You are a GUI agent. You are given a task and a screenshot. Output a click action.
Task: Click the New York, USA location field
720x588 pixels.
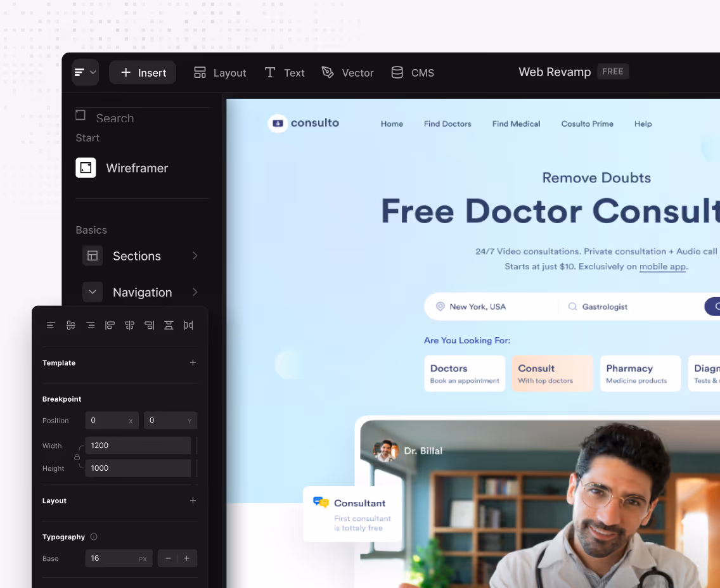pos(491,307)
